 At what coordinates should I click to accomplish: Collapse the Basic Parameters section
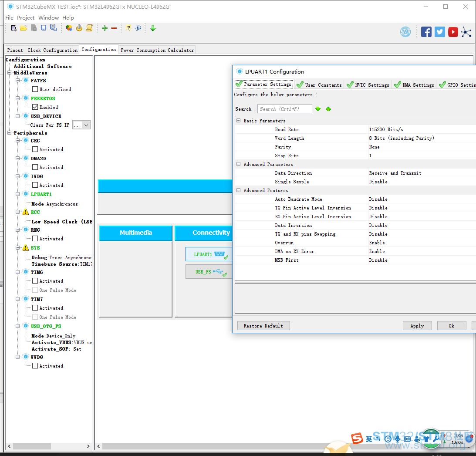pos(239,121)
